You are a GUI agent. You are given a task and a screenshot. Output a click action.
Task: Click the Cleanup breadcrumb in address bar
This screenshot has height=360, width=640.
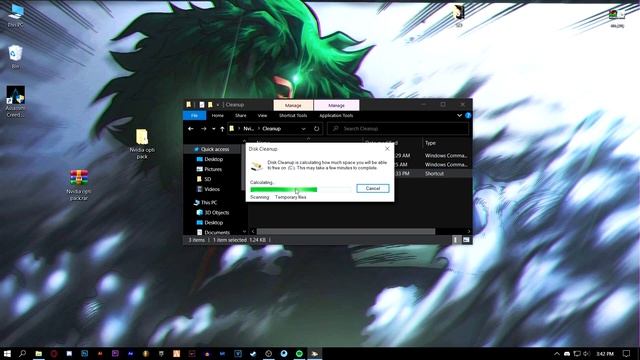pyautogui.click(x=271, y=129)
